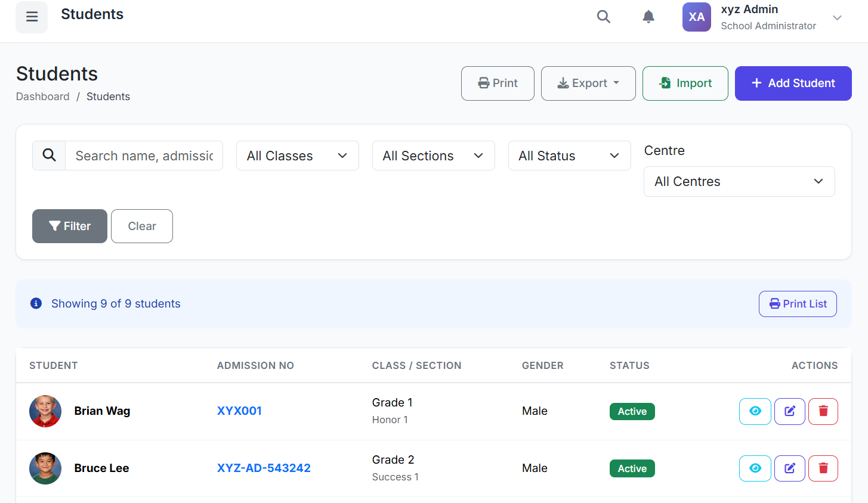This screenshot has height=503, width=868.
Task: Delete Bruce Lee using trash icon
Action: point(823,468)
